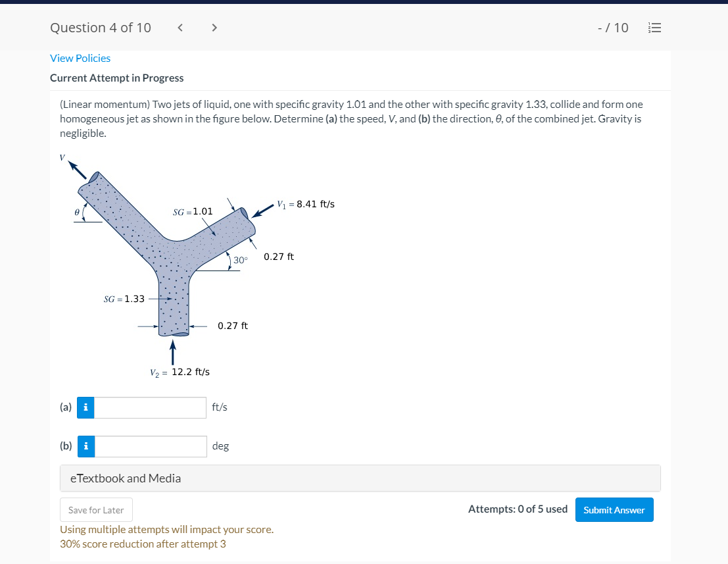This screenshot has width=728, height=564.
Task: Click the score display showing - / 10
Action: (x=612, y=28)
